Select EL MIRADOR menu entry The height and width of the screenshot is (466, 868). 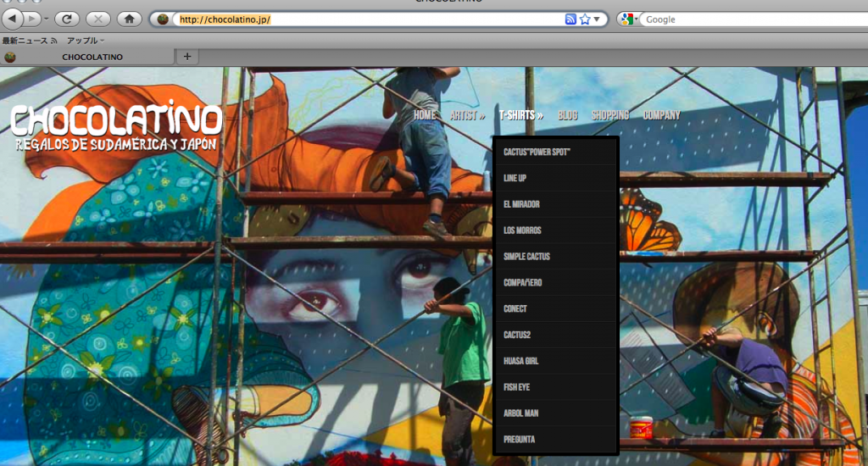(x=556, y=204)
